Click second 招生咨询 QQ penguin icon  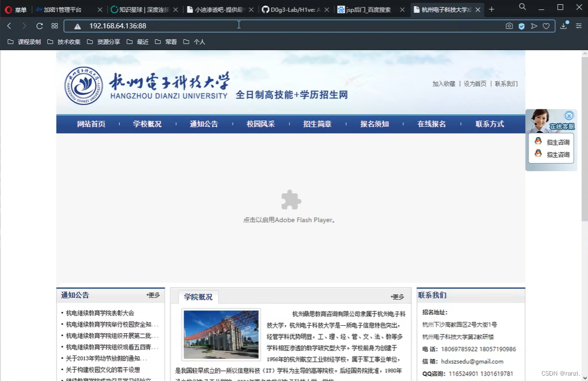(538, 153)
